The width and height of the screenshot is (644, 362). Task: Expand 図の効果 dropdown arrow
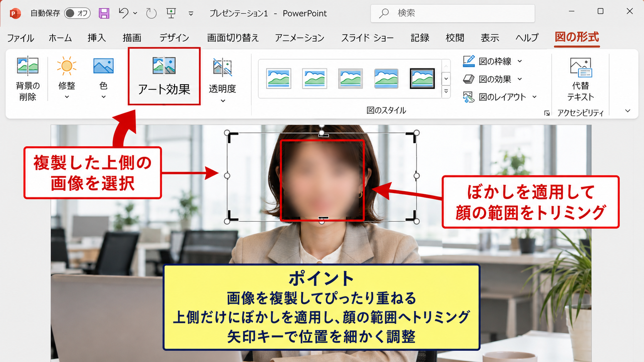520,79
